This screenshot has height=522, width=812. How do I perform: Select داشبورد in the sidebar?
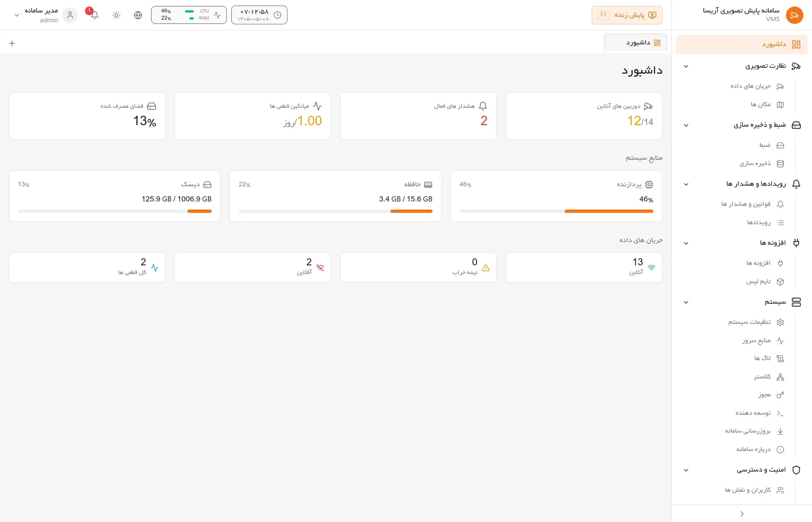click(x=742, y=44)
